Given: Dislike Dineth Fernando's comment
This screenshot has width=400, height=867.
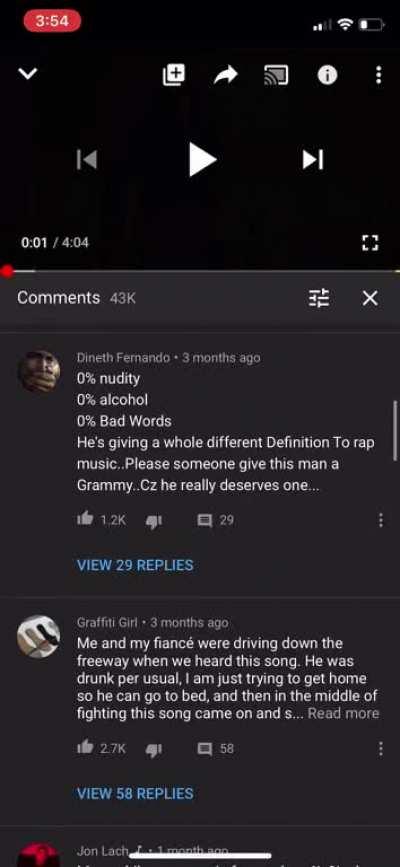Looking at the screenshot, I should tap(153, 521).
